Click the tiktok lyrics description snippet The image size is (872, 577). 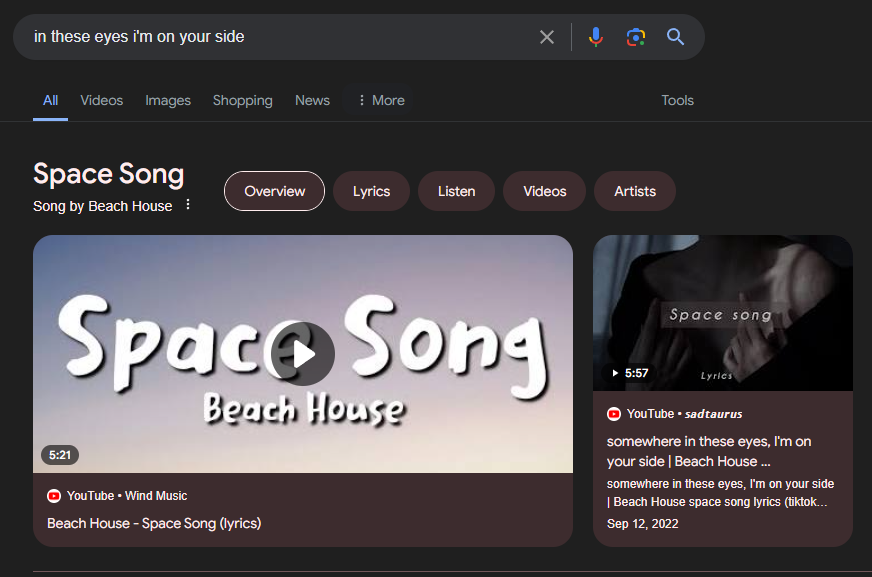tap(720, 493)
